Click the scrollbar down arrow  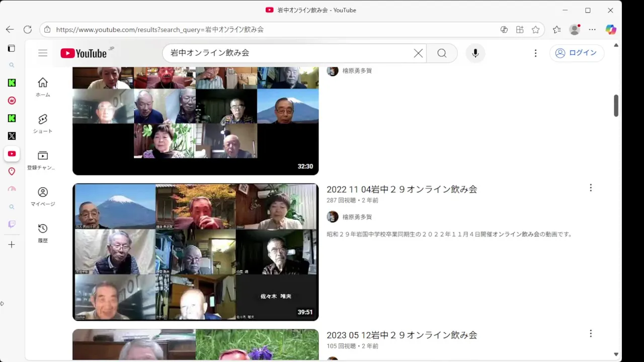click(616, 354)
